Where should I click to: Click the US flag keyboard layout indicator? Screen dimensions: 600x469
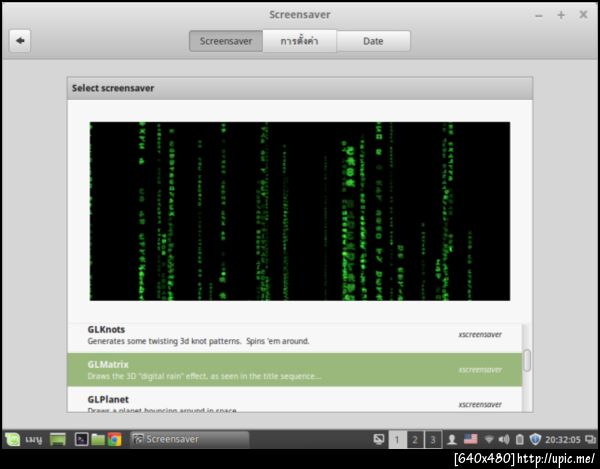471,439
